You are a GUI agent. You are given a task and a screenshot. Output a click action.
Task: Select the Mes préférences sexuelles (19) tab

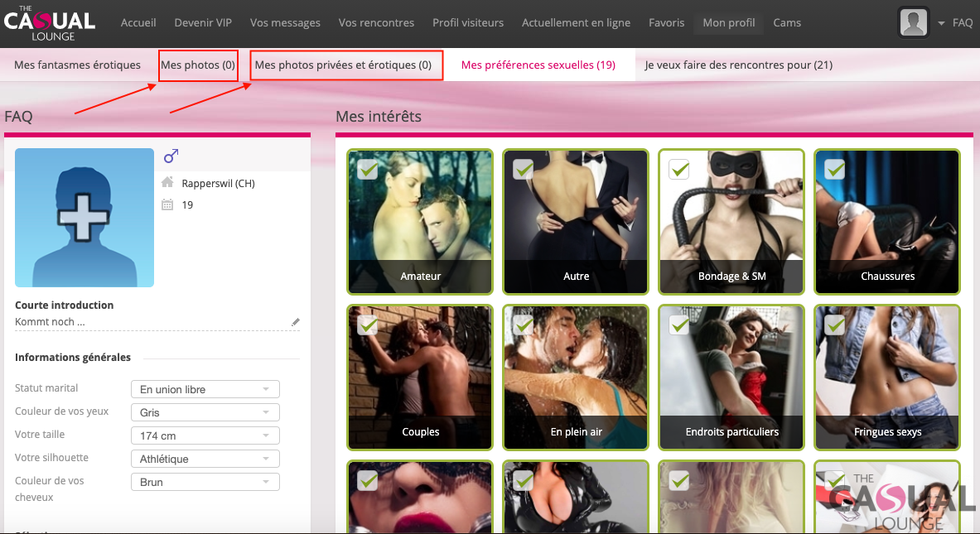[x=538, y=65]
